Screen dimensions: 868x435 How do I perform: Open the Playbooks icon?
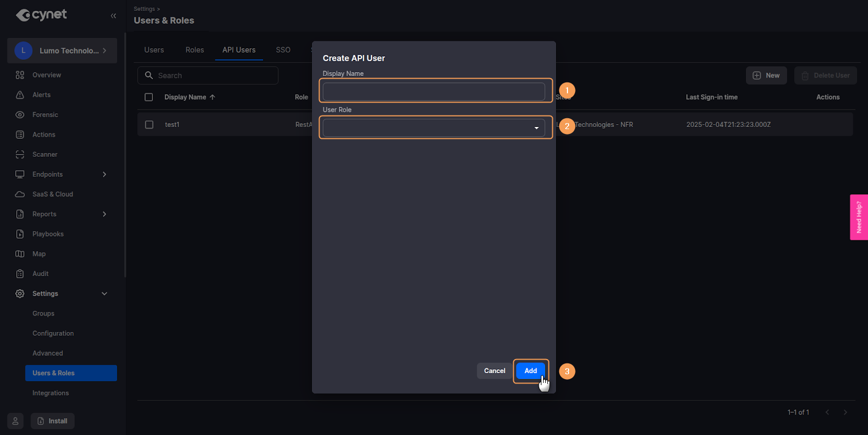tap(20, 234)
